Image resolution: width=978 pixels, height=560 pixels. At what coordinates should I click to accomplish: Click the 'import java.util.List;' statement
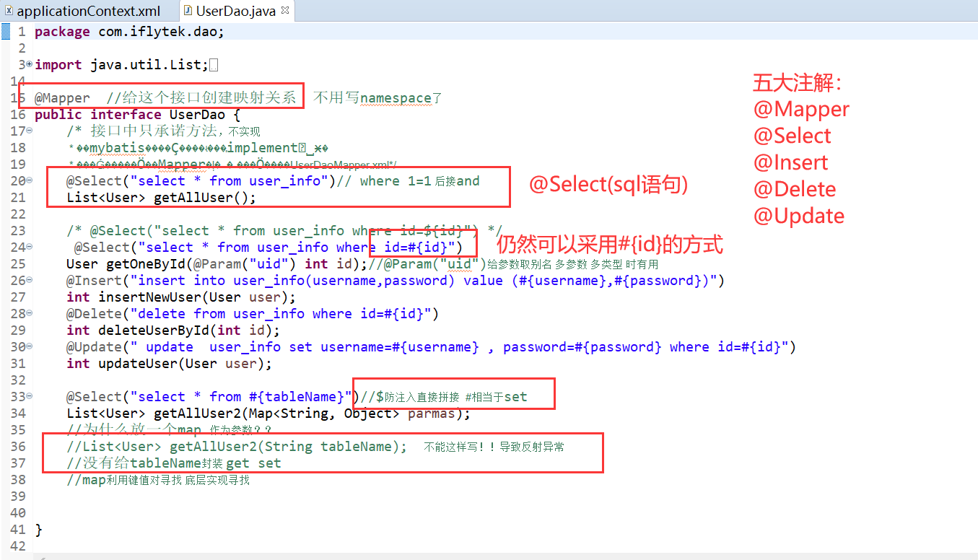[121, 65]
